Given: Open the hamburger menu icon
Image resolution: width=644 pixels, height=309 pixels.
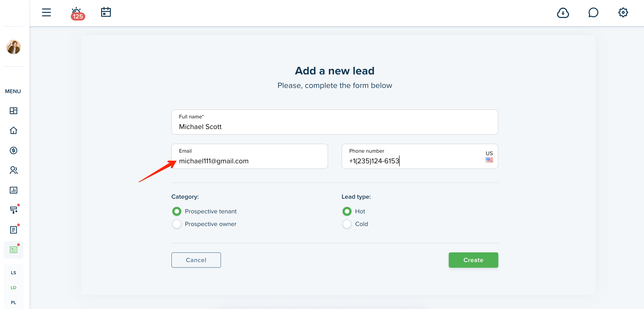Looking at the screenshot, I should [46, 12].
